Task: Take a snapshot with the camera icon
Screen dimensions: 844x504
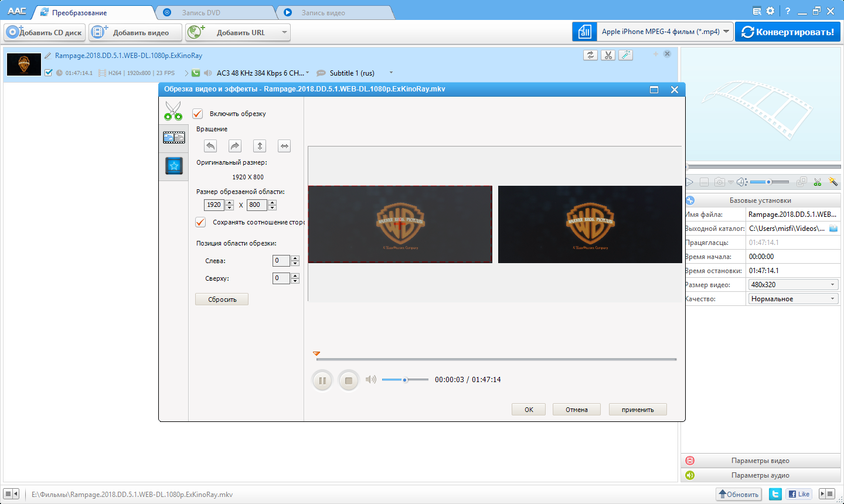Action: tap(720, 182)
